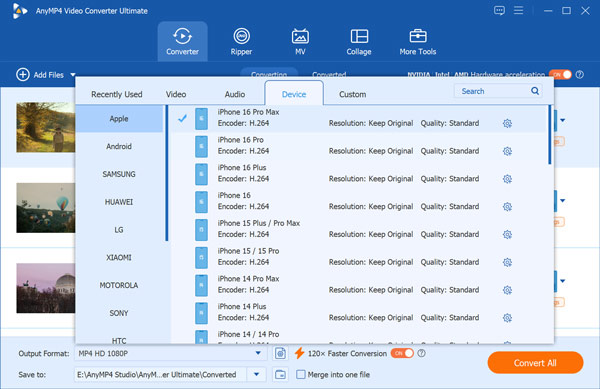The height and width of the screenshot is (389, 600).
Task: Open the hamburger menu in title bar
Action: 518,10
